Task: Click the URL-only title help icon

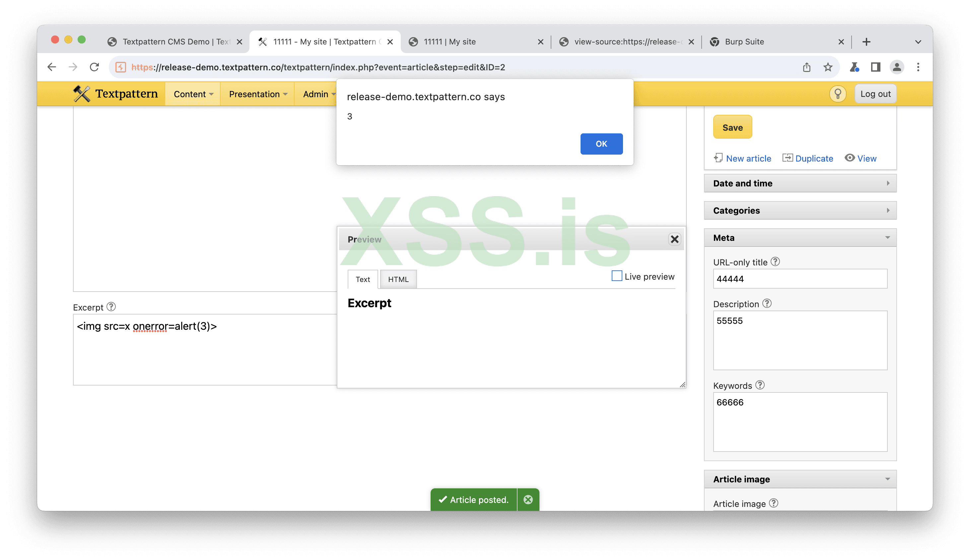Action: (775, 261)
